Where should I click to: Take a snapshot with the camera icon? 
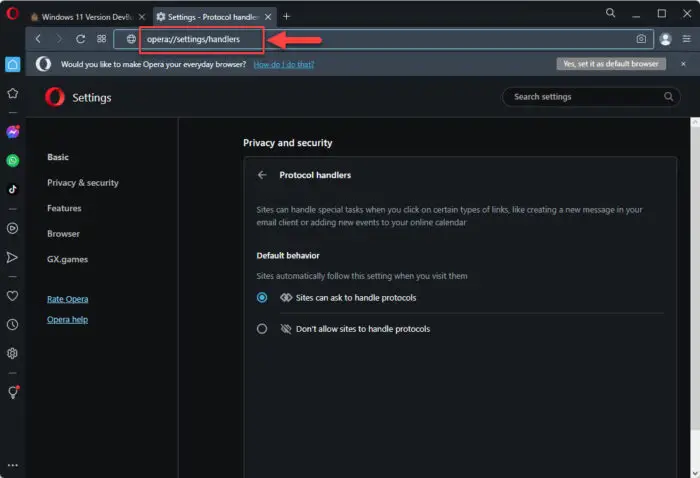click(641, 39)
